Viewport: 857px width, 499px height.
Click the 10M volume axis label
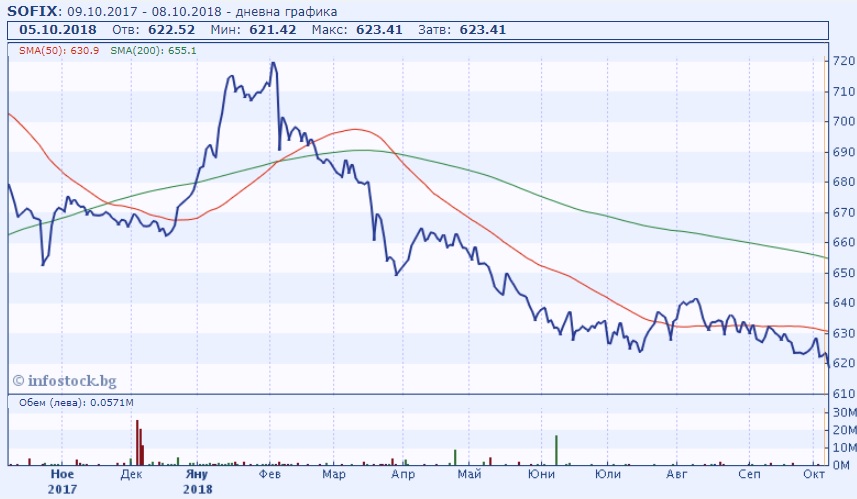(x=844, y=448)
